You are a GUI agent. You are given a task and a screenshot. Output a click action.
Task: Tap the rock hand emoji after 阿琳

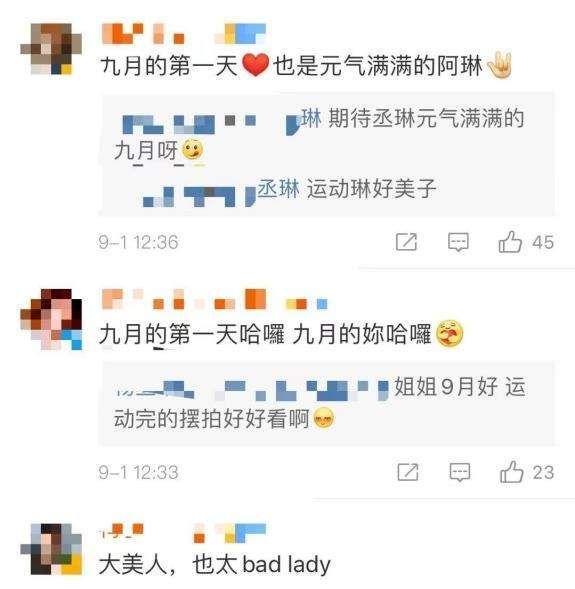[500, 65]
